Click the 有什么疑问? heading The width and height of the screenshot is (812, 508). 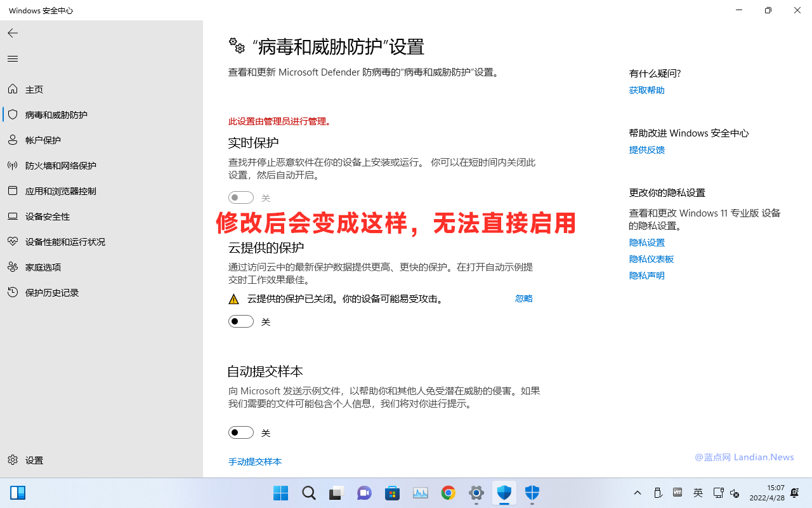coord(655,74)
